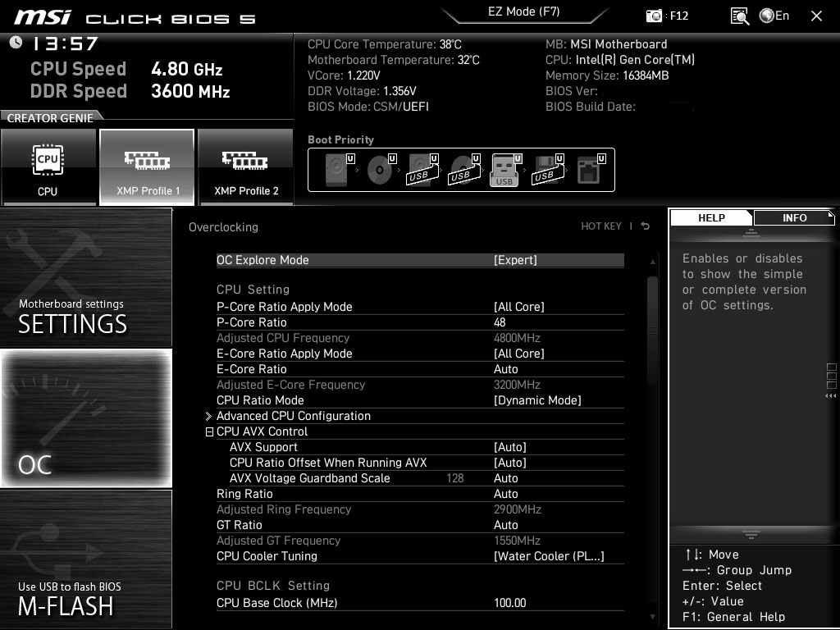Click the Overclocking page title
840x630 pixels.
click(223, 227)
